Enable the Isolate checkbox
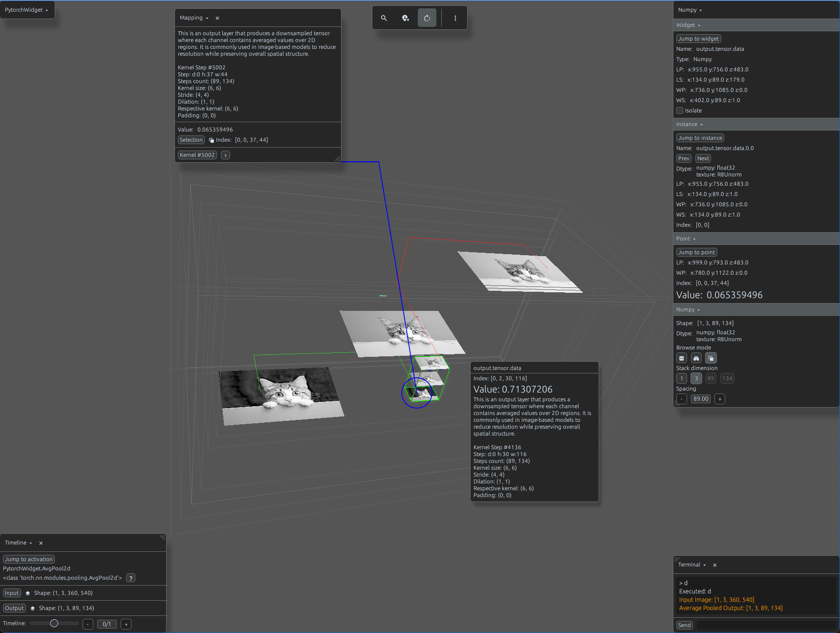 click(x=680, y=110)
